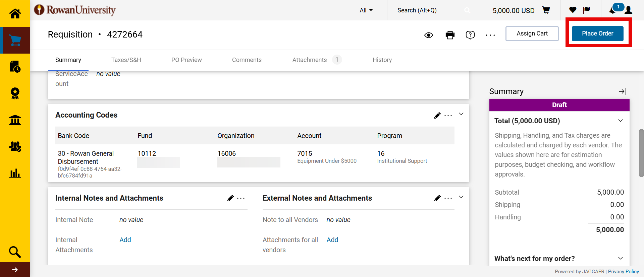
Task: Switch to the Attachments tab
Action: tap(309, 60)
